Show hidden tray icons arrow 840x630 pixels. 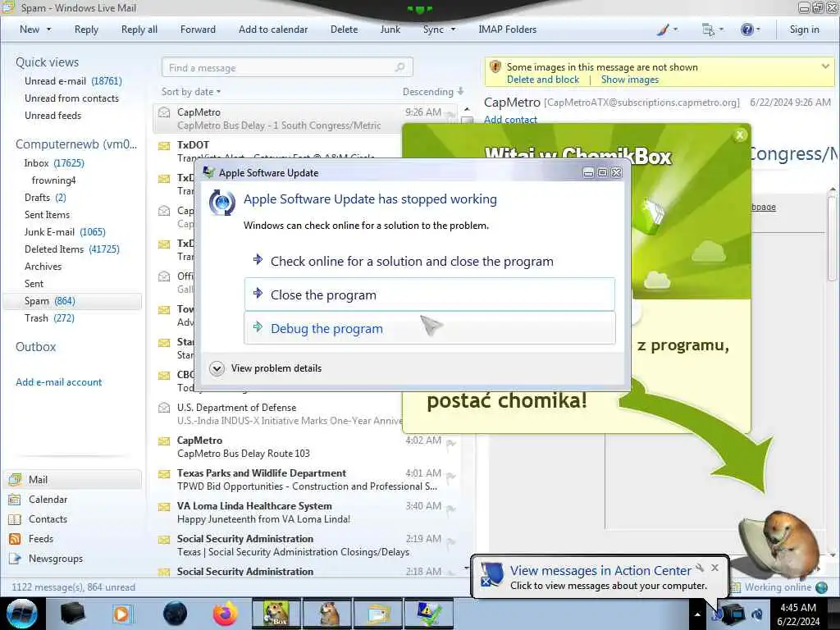(x=697, y=614)
